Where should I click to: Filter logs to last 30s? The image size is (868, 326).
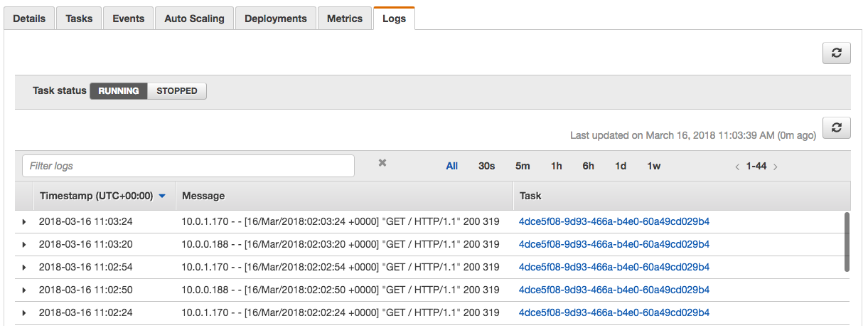pos(486,166)
